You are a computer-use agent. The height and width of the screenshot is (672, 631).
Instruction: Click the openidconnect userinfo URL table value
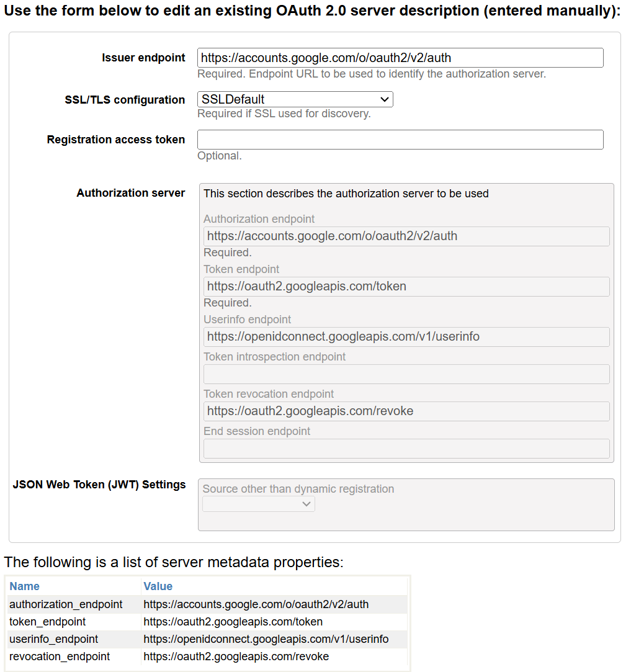pyautogui.click(x=266, y=639)
